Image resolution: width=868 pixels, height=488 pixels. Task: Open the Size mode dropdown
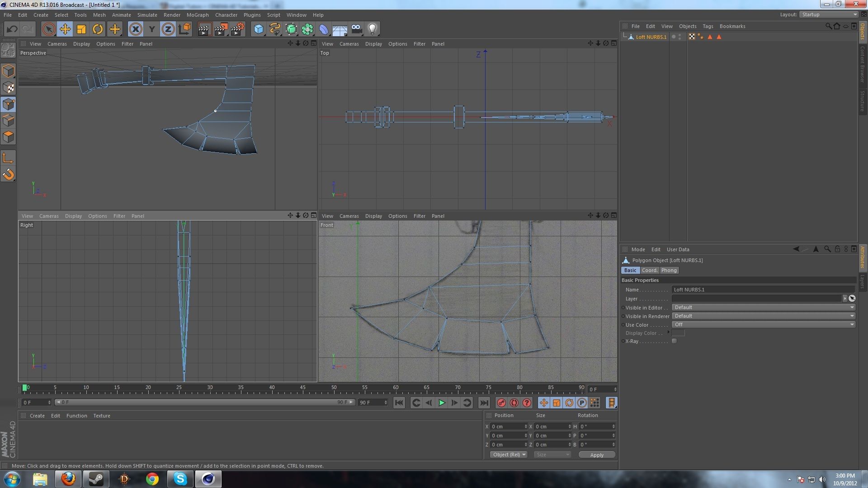tap(552, 455)
